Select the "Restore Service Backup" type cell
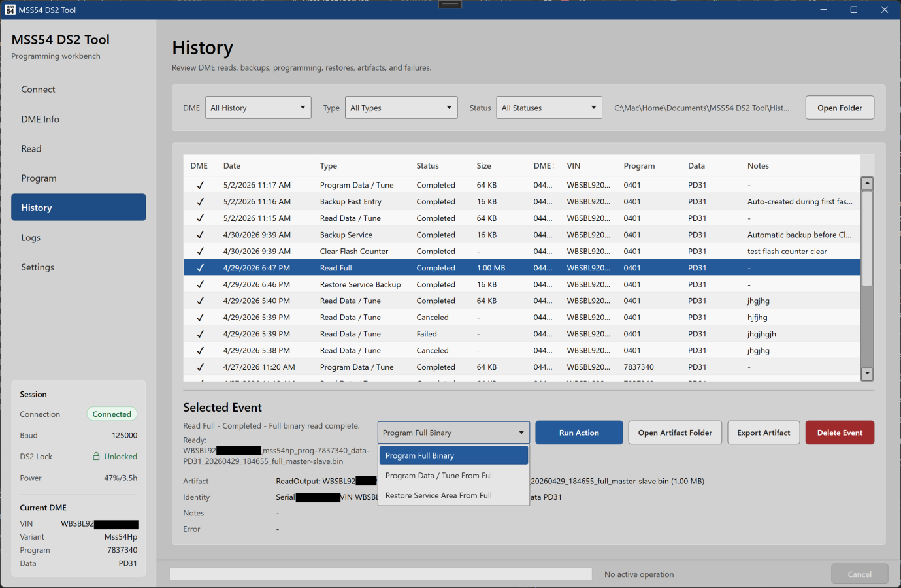This screenshot has width=901, height=588. [361, 285]
